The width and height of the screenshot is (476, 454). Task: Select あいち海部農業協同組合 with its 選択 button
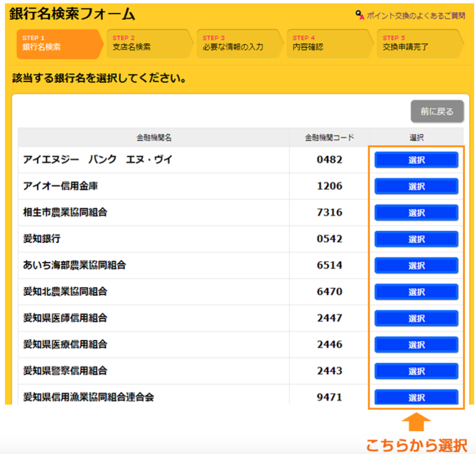click(x=416, y=266)
